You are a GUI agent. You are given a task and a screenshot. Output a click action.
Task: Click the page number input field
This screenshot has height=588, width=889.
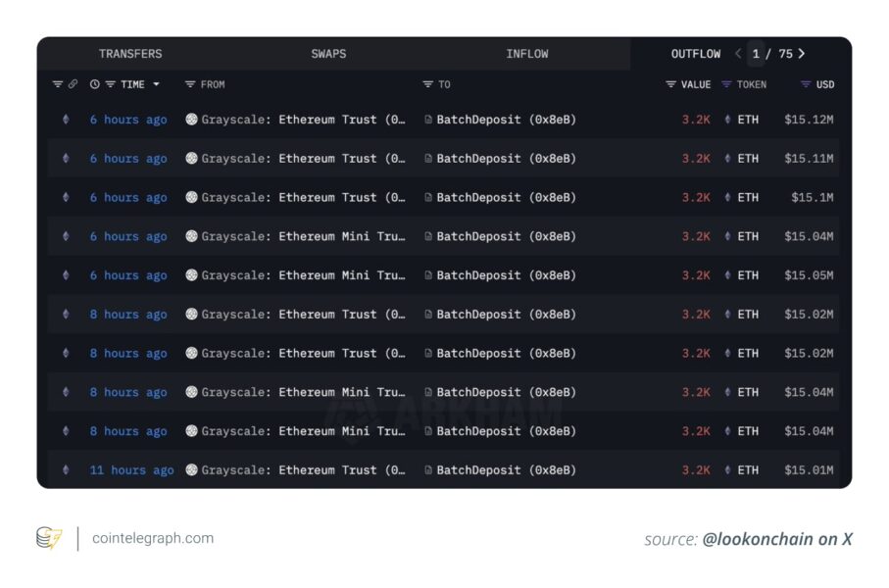(757, 54)
